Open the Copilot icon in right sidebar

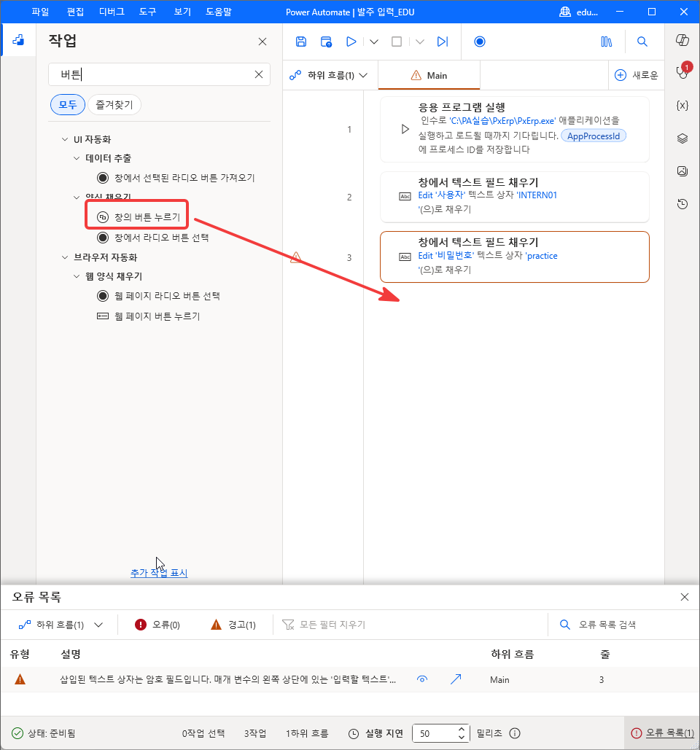coord(682,40)
